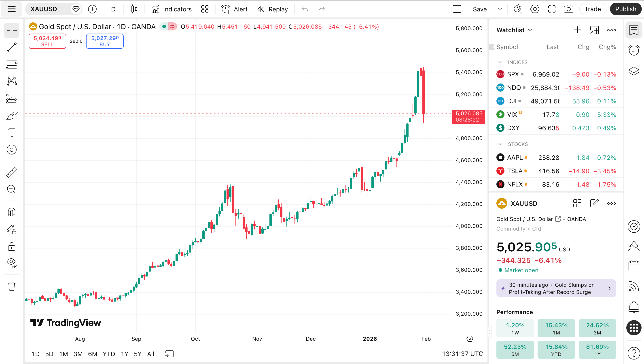Select the Text annotation tool
This screenshot has width=644, height=364.
pyautogui.click(x=11, y=133)
